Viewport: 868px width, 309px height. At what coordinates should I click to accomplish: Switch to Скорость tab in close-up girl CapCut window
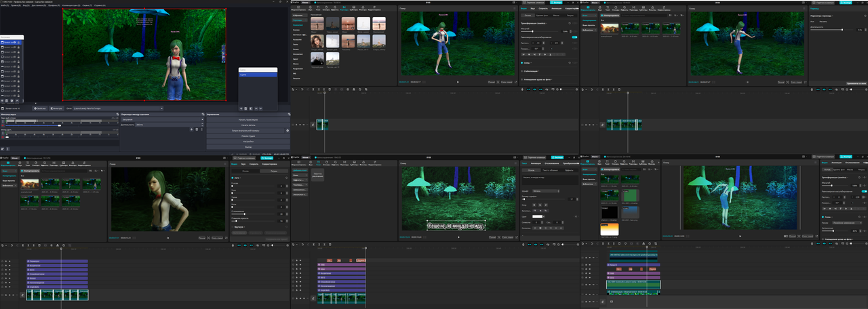point(254,164)
